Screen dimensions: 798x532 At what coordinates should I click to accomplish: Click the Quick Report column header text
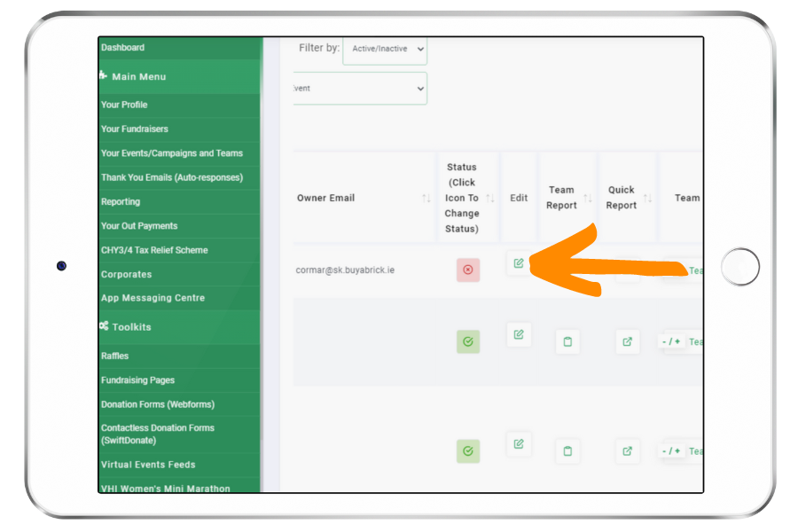(621, 198)
